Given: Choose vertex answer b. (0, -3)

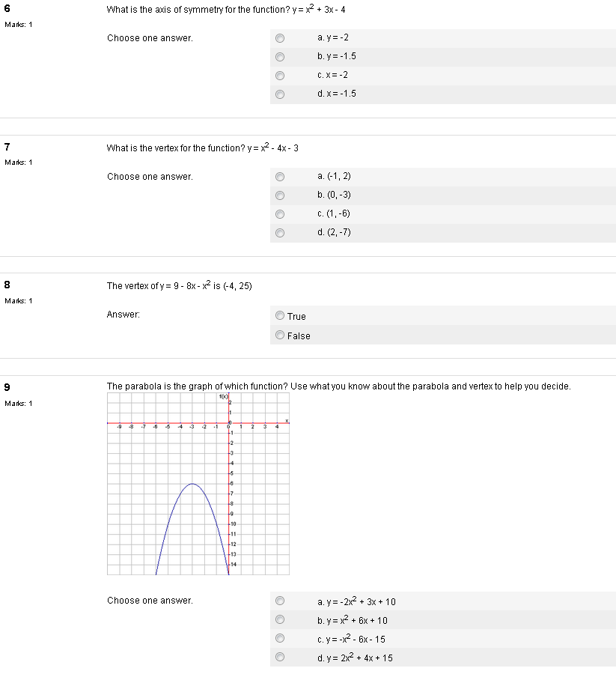Looking at the screenshot, I should (280, 195).
